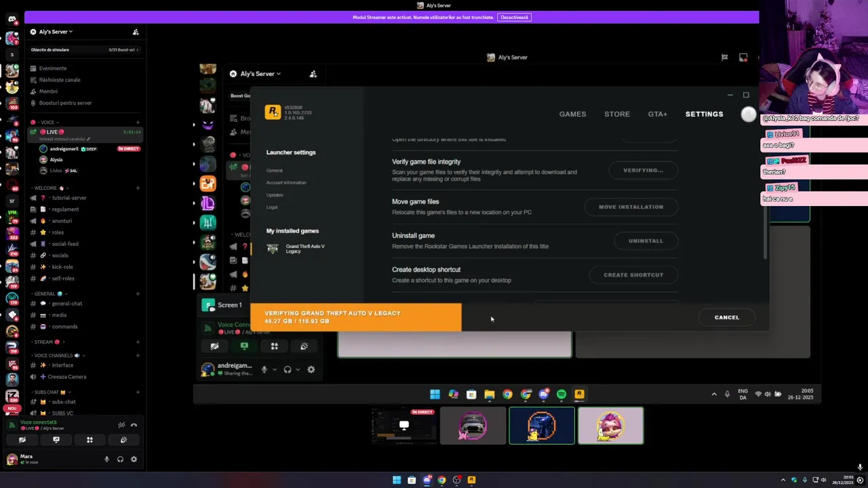868x488 pixels.
Task: Open Discord direct messages home icon
Action: pyautogui.click(x=12, y=19)
